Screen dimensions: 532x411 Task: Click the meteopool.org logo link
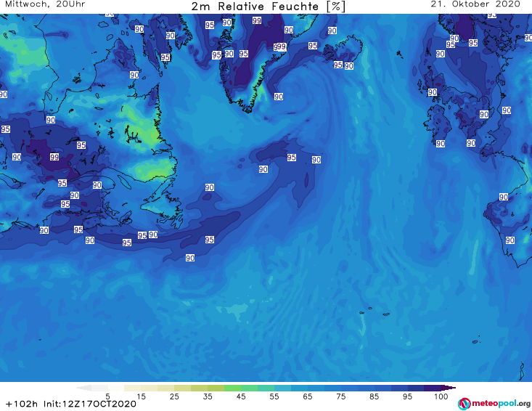(x=494, y=404)
